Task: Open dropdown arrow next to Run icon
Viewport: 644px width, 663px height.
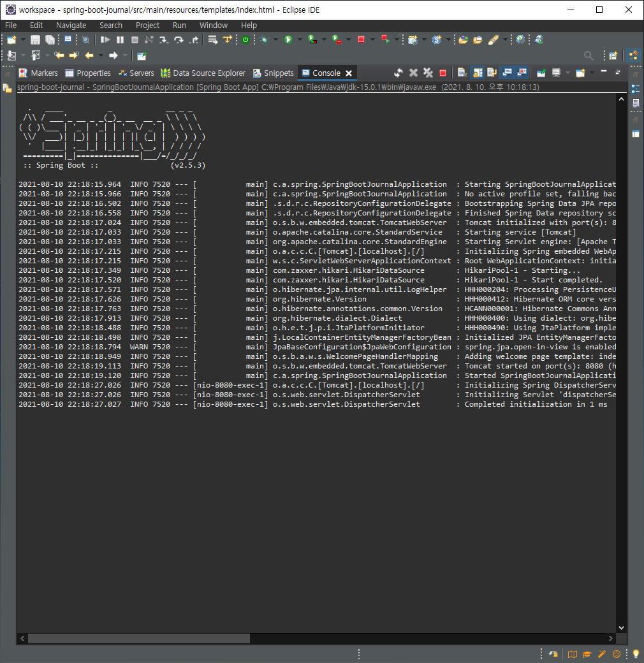Action: (x=300, y=40)
